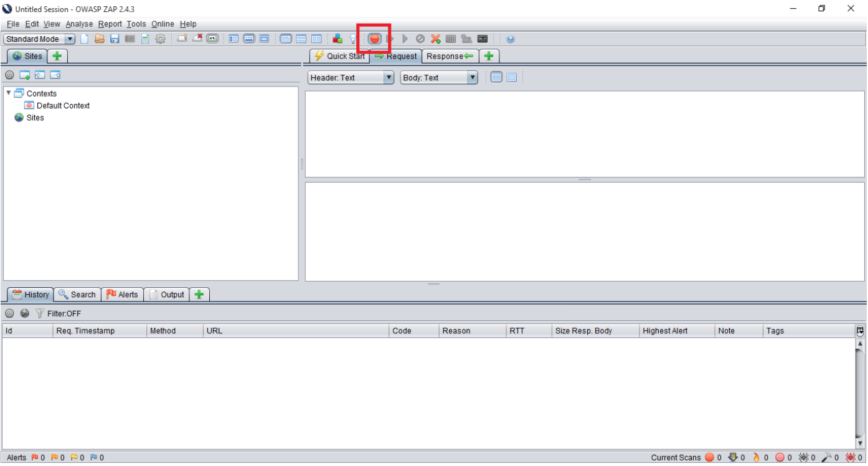
Task: Click green plus next to Output tab
Action: point(199,294)
